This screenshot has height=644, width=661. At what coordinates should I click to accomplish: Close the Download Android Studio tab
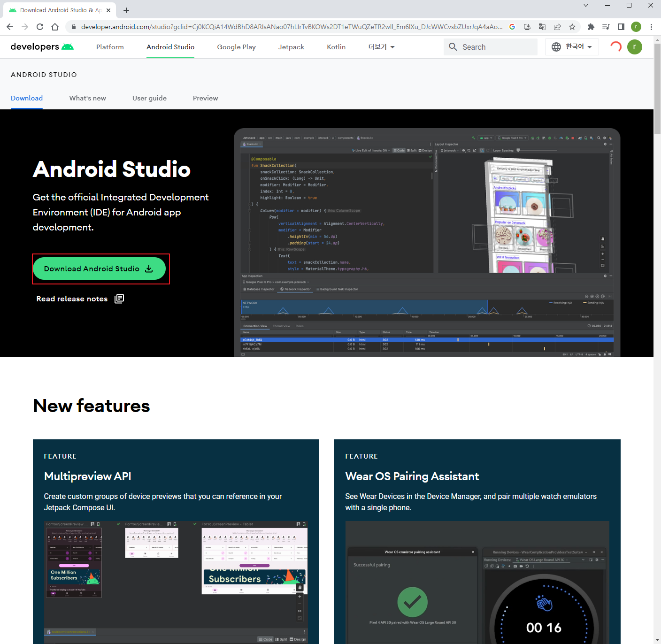pos(108,10)
